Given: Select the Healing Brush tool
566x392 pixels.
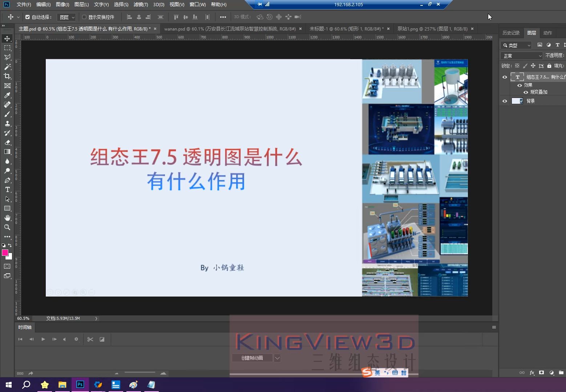Looking at the screenshot, I should click(x=7, y=105).
